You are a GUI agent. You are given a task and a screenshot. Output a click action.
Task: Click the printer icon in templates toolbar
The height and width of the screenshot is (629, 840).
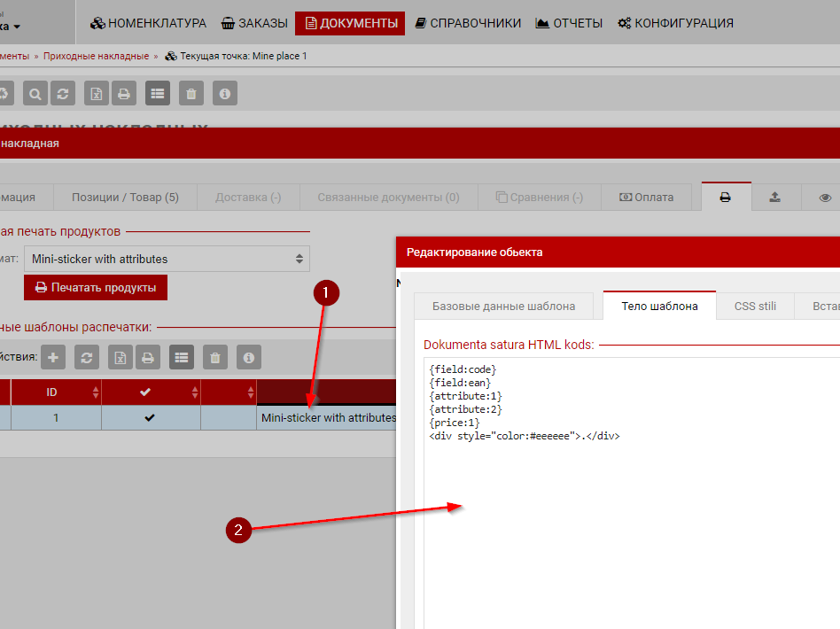(x=149, y=357)
